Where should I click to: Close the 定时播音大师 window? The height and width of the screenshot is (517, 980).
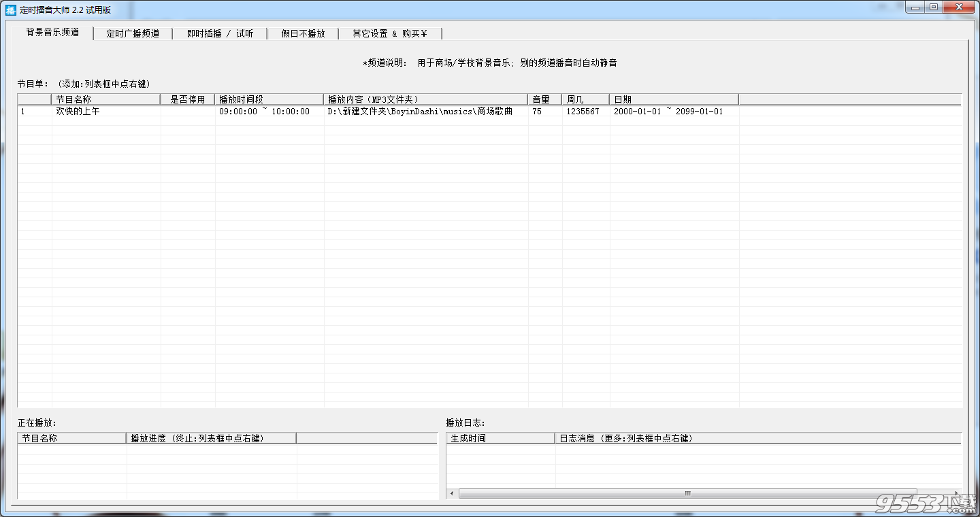point(958,7)
